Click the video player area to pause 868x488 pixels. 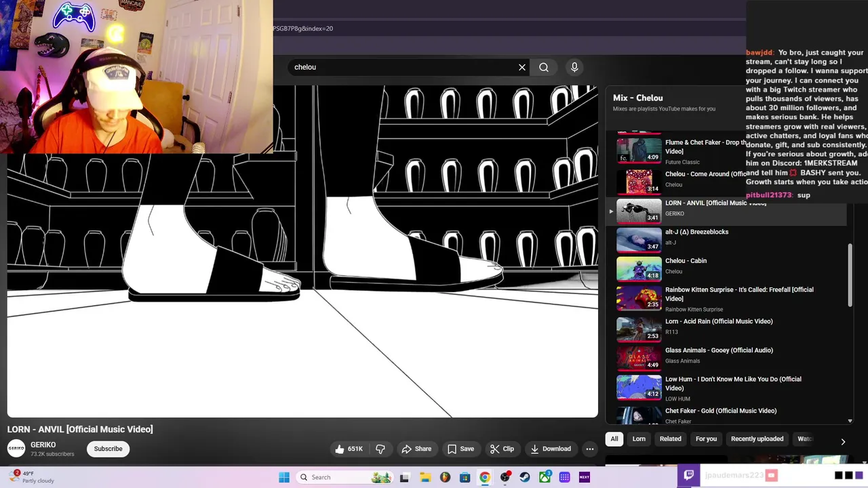click(x=302, y=251)
